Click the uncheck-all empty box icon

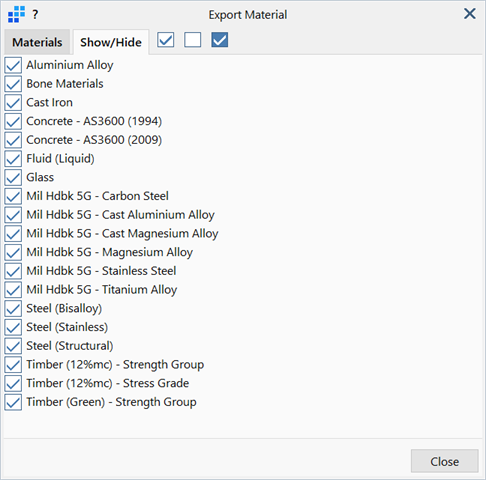click(193, 40)
